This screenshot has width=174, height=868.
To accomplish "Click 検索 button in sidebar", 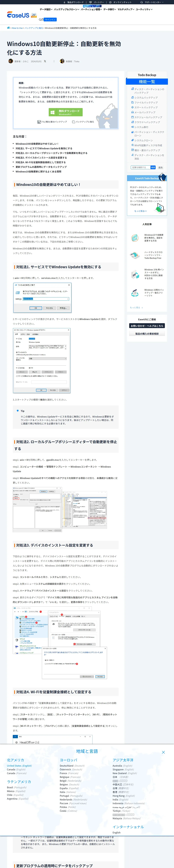I will tap(153, 168).
